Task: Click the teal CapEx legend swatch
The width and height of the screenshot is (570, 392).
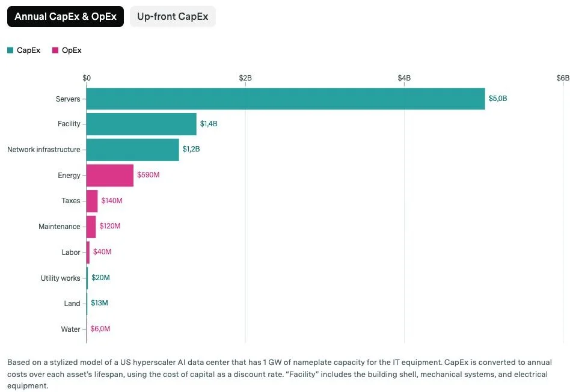Action: [10, 50]
